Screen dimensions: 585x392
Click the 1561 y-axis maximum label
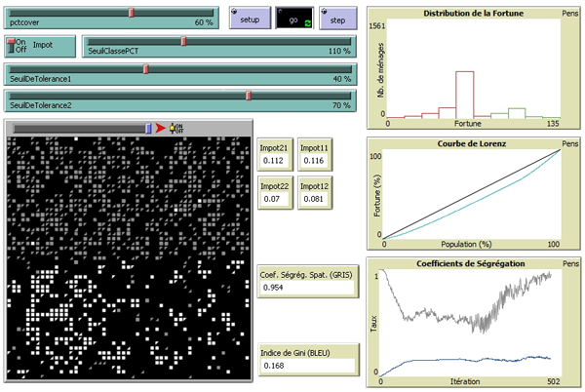pos(376,25)
